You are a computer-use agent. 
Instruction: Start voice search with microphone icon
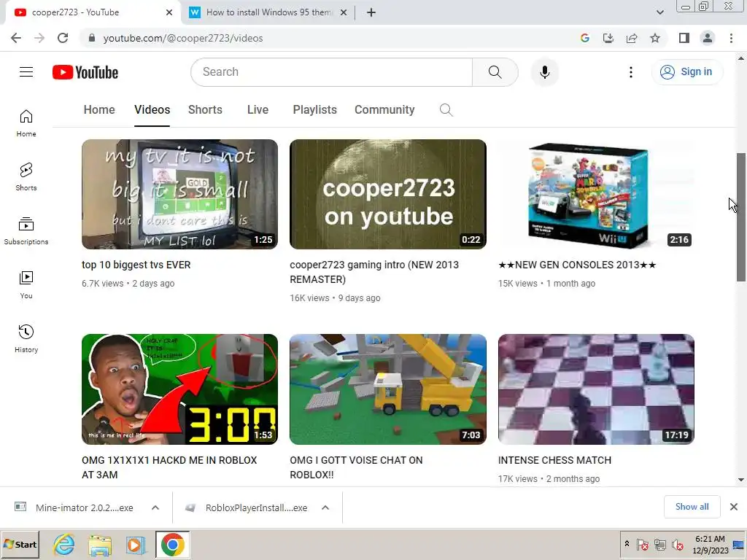tap(544, 72)
